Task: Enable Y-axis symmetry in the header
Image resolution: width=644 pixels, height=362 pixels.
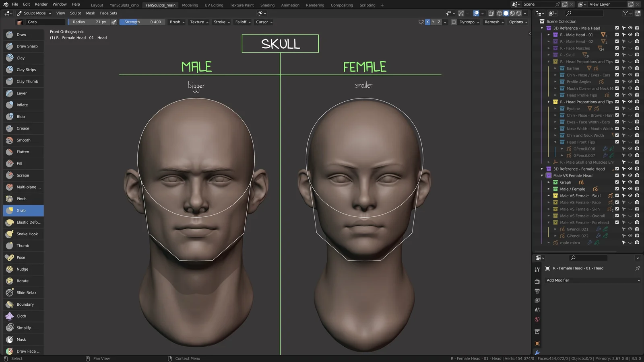Action: tap(433, 22)
